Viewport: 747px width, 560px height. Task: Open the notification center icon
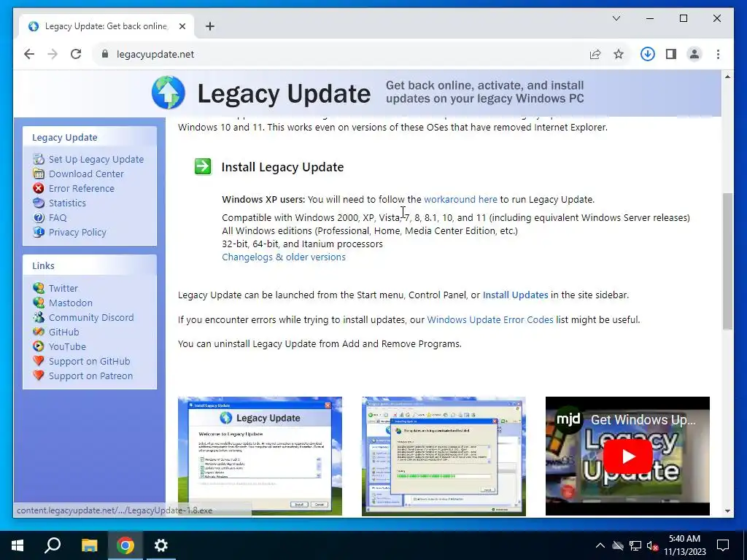(x=723, y=545)
